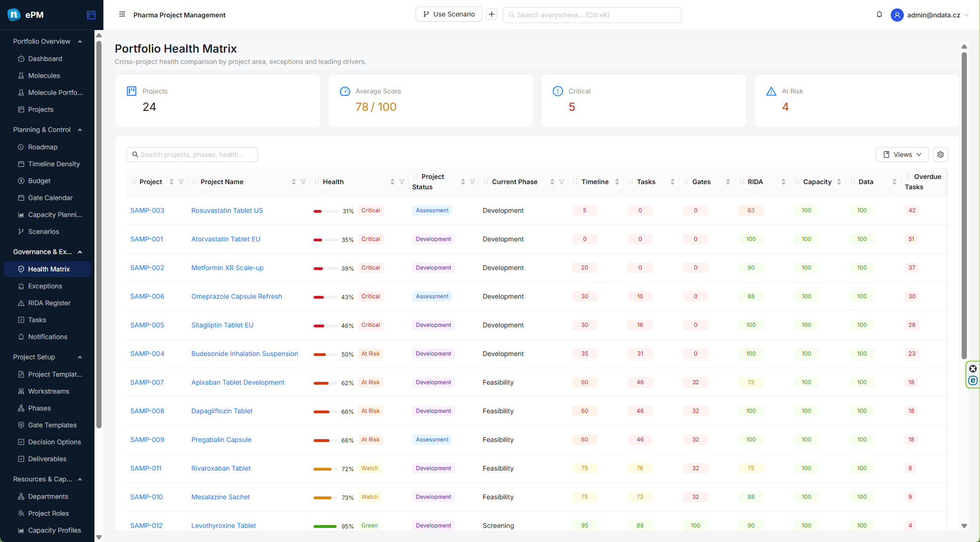Click the Critical card alert icon

pyautogui.click(x=558, y=91)
